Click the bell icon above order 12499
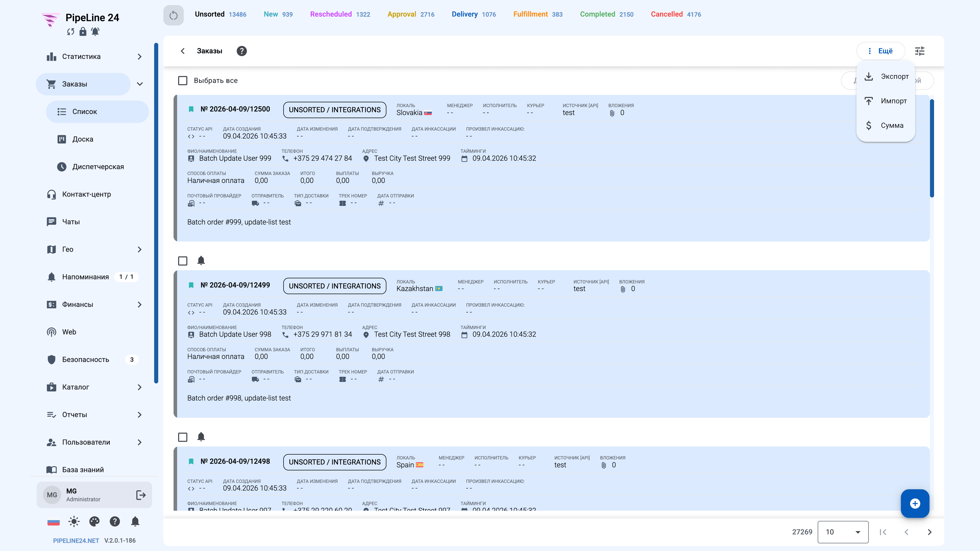 (201, 260)
